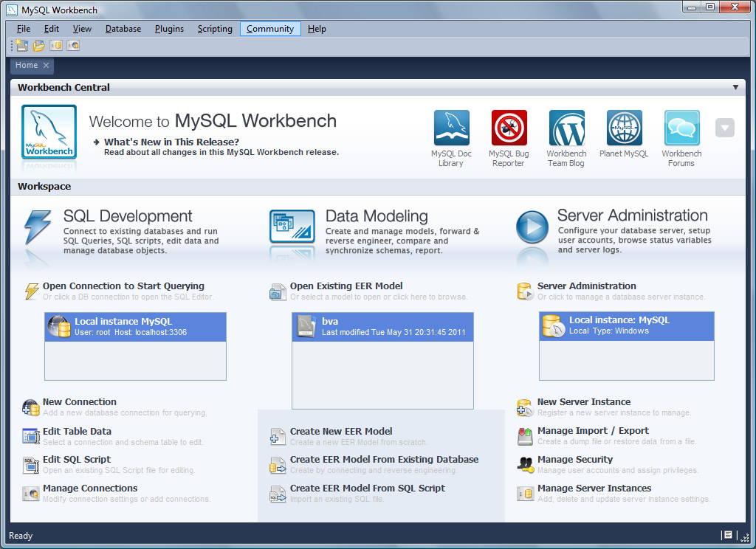
Task: Click the New Connection link
Action: [80, 402]
